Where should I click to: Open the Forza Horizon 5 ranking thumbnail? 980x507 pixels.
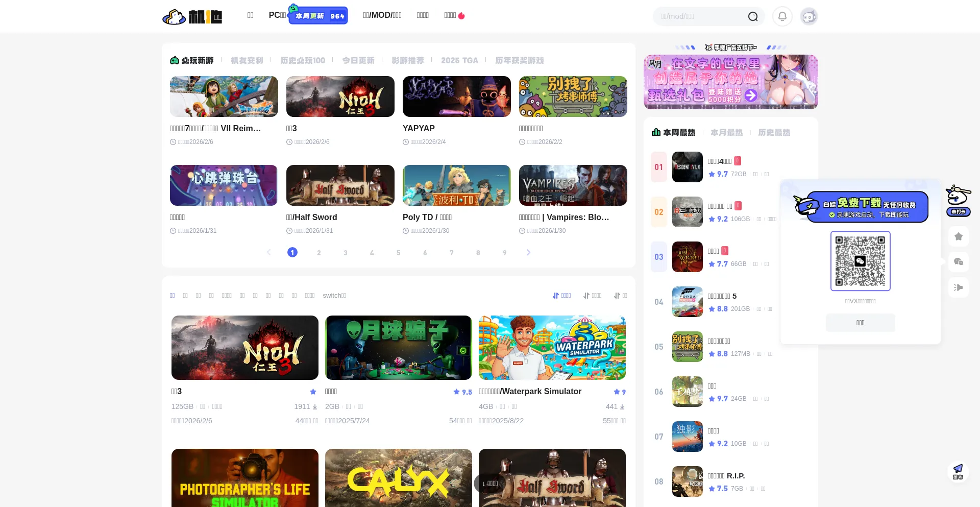click(688, 302)
